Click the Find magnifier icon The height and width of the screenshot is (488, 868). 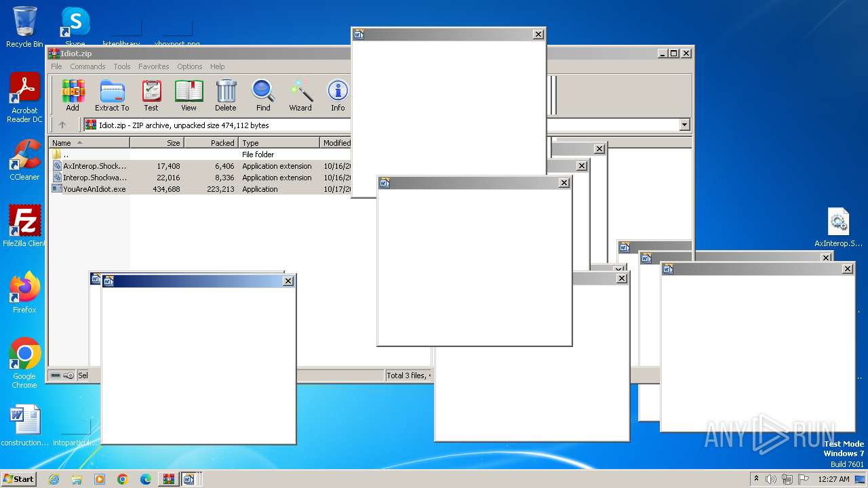coord(263,95)
